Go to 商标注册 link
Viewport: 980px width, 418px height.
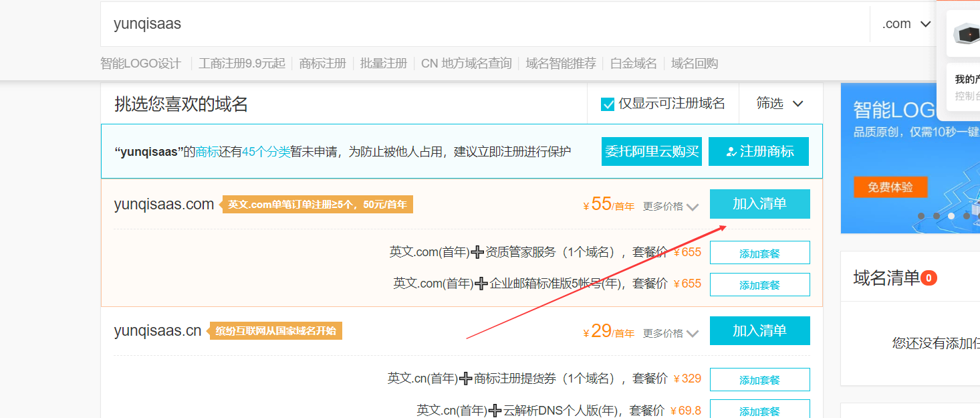[x=323, y=64]
